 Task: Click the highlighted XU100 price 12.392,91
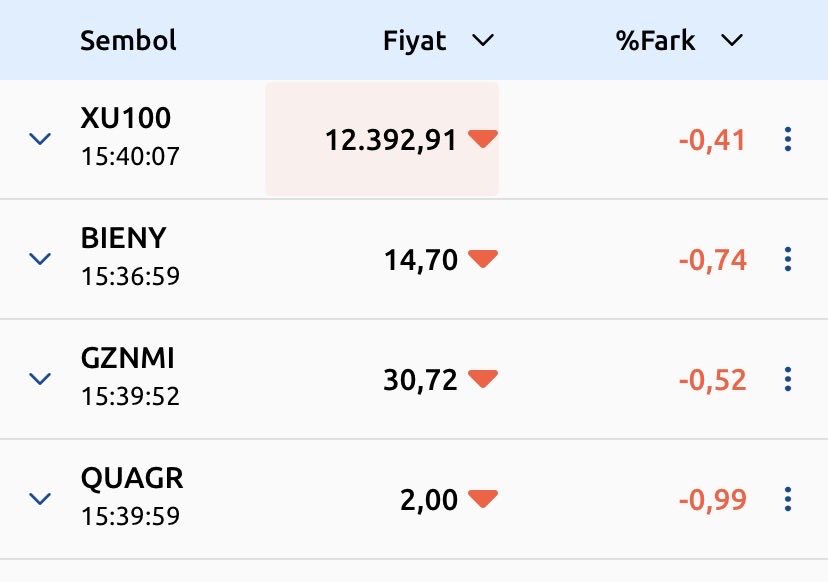pyautogui.click(x=391, y=140)
